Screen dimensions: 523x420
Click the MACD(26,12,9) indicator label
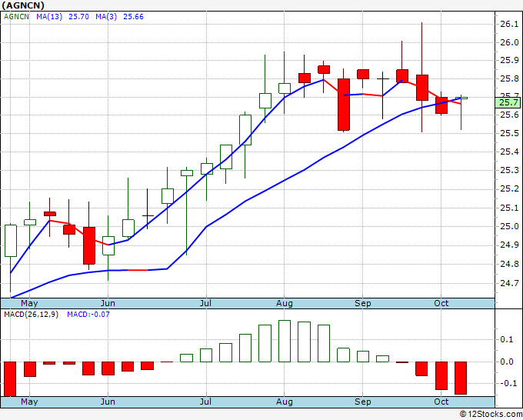[x=31, y=315]
